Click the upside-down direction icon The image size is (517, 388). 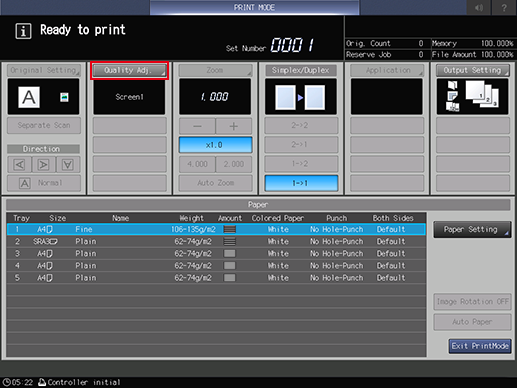coord(68,165)
